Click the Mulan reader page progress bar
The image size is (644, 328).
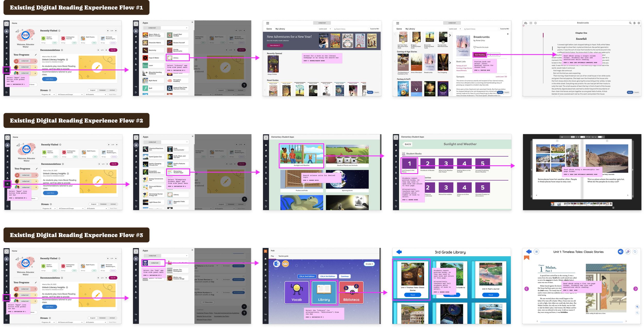point(581,322)
